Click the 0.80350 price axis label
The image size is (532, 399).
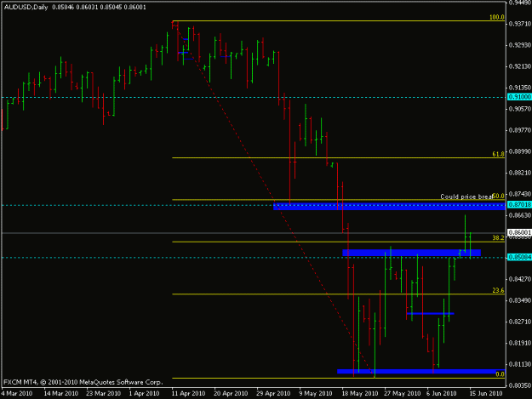click(x=520, y=385)
